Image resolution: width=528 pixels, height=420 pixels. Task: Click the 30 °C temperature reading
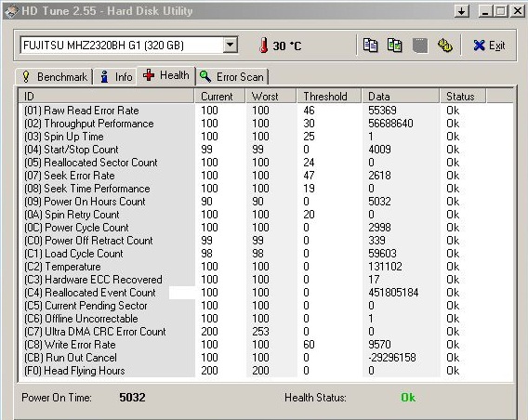tap(287, 46)
